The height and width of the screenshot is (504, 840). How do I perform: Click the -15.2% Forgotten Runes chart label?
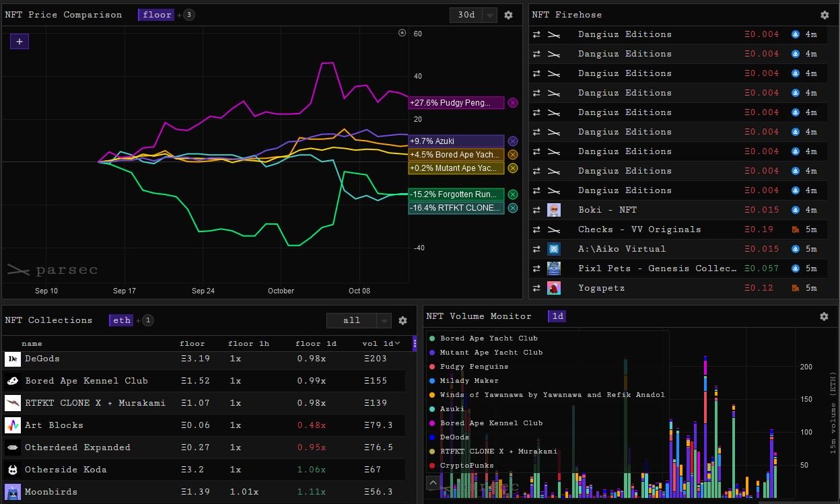coord(456,194)
